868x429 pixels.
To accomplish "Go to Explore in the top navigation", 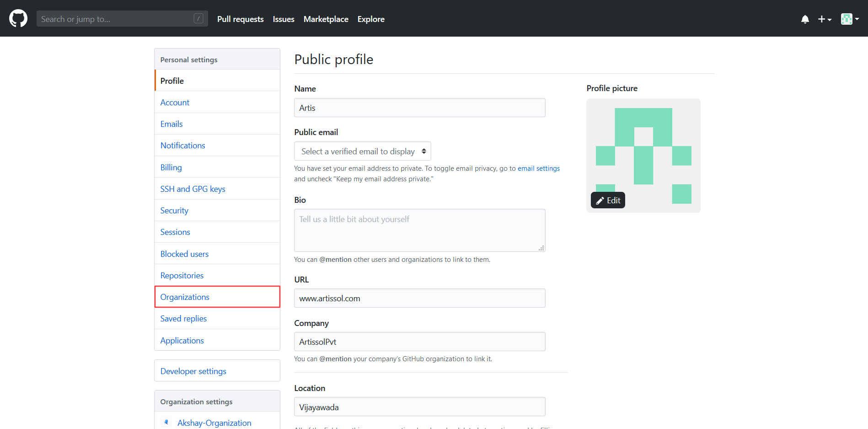I will (371, 19).
